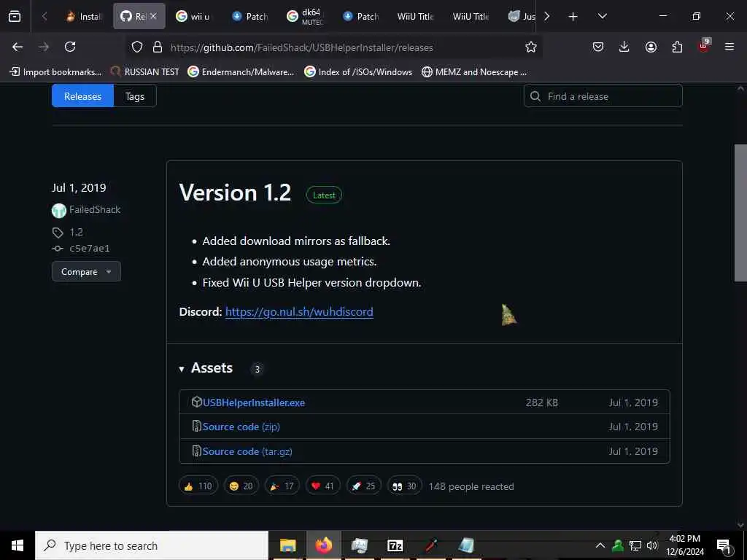Open commit c5e7ae1 link

[x=90, y=248]
